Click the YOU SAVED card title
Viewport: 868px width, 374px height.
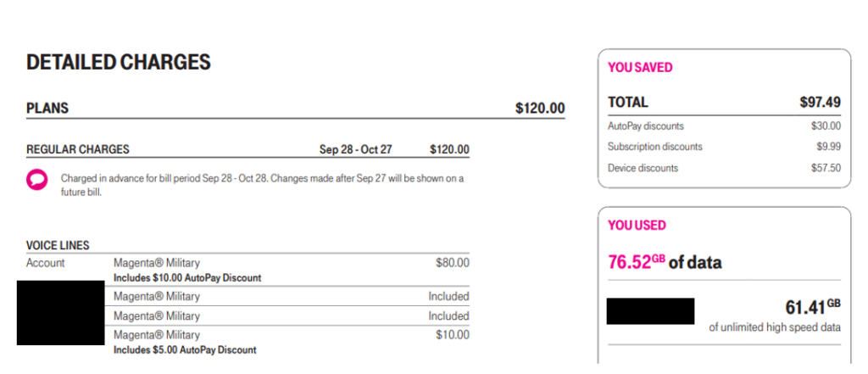tap(640, 68)
